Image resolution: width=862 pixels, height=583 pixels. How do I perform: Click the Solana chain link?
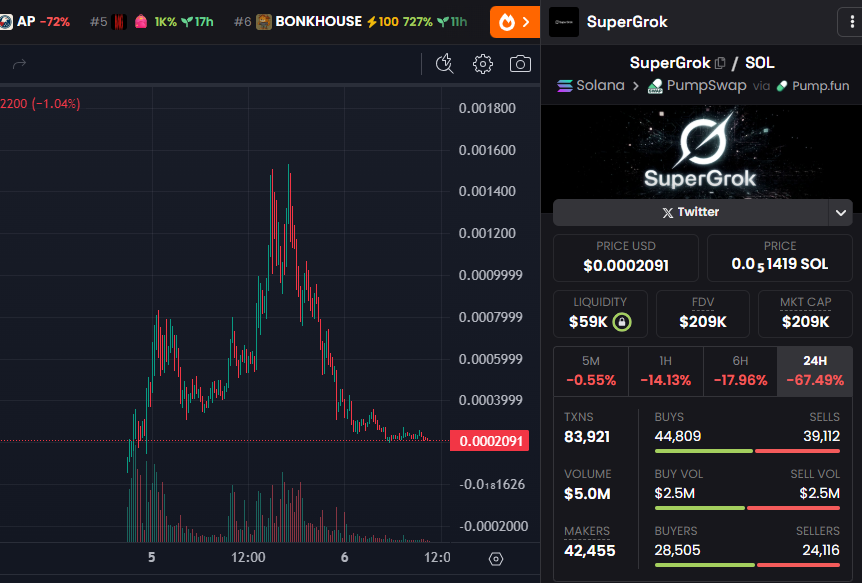590,86
